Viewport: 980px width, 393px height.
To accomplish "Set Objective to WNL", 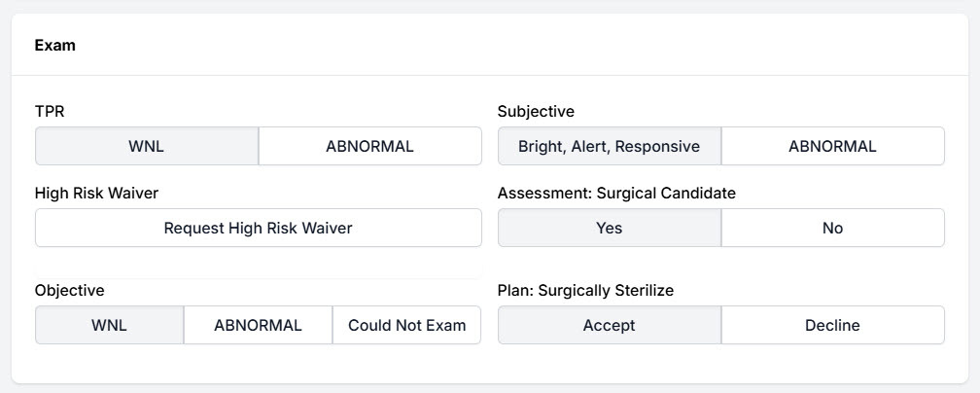I will point(109,326).
